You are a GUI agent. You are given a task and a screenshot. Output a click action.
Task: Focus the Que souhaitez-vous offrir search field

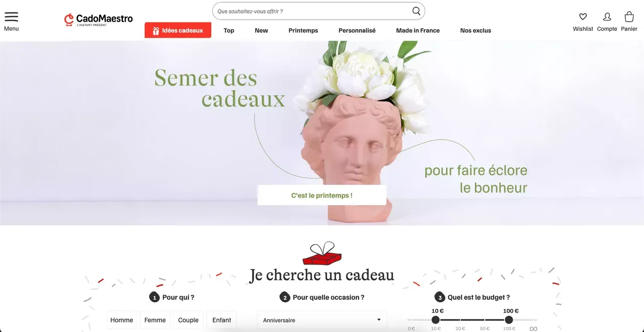[312, 11]
